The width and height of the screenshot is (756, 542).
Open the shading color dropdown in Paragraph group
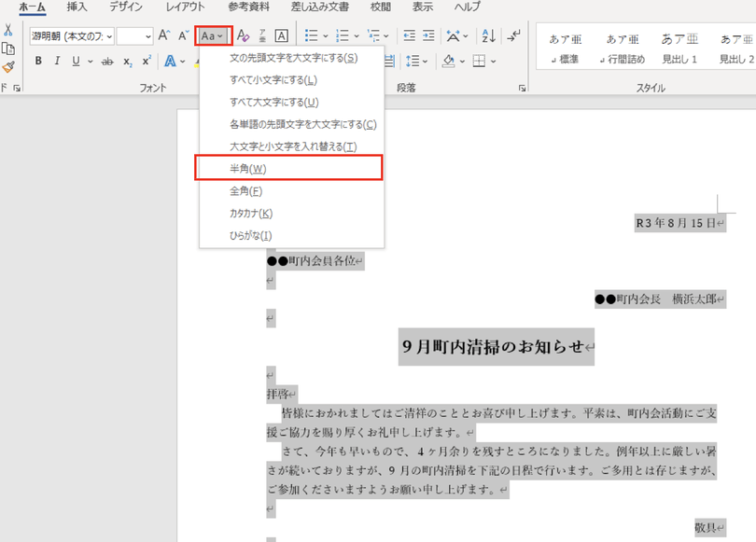click(462, 61)
